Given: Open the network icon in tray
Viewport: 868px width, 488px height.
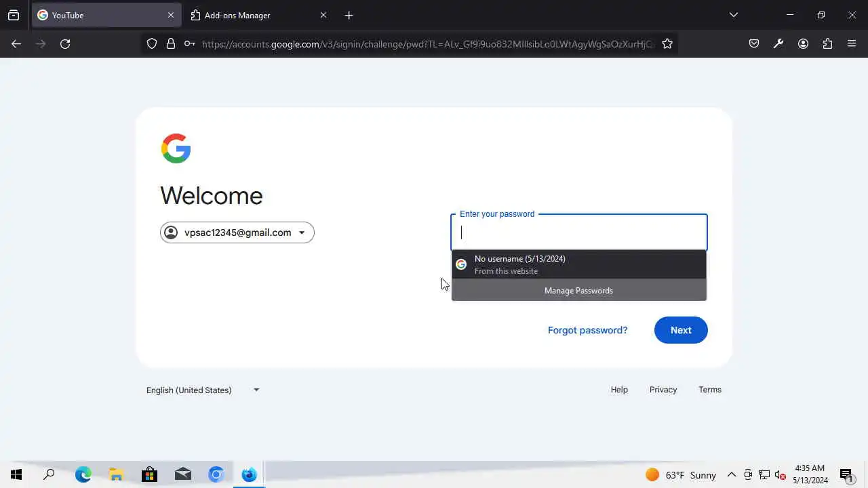Looking at the screenshot, I should (x=764, y=475).
